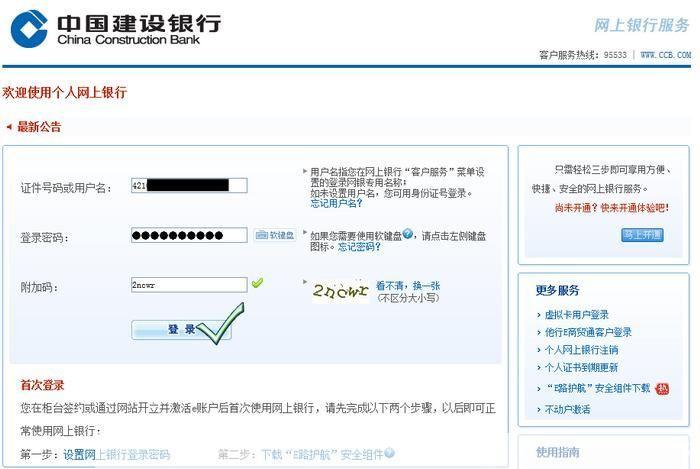Image resolution: width=700 pixels, height=469 pixels.
Task: Click the 网上银行服务 header text
Action: click(642, 25)
